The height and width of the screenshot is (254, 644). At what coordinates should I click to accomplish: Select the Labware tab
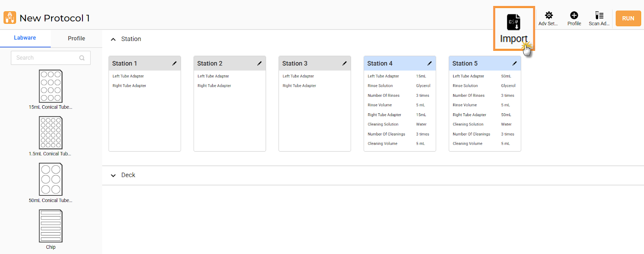[x=25, y=38]
